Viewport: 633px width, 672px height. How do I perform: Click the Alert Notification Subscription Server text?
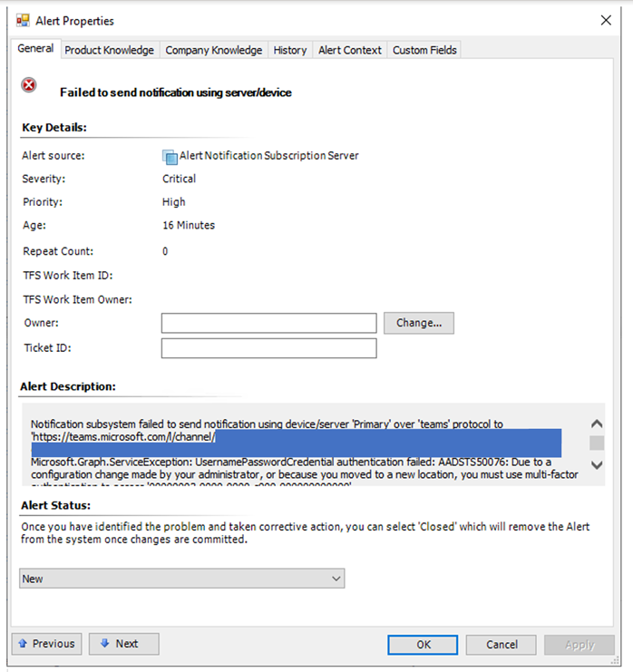coord(268,156)
